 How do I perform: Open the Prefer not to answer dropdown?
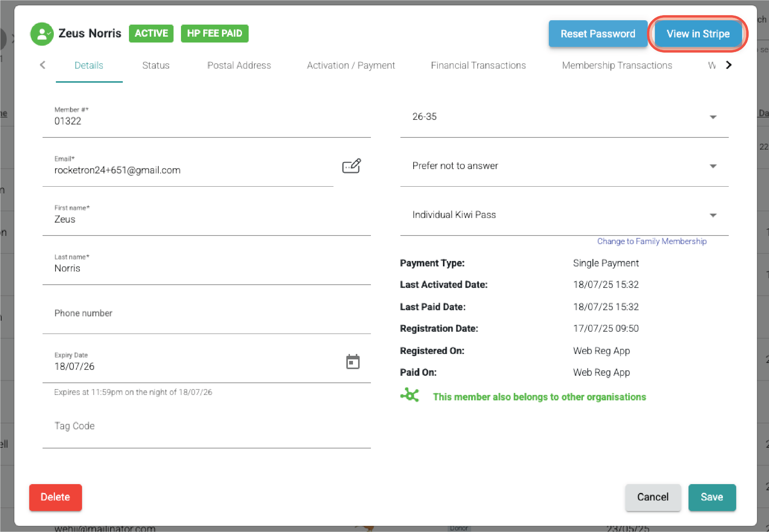pos(713,166)
